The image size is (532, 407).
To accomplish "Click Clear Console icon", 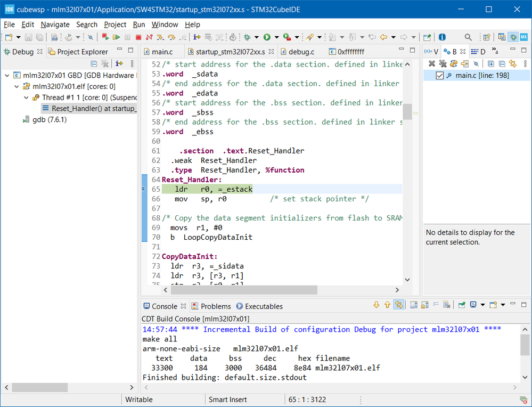I will (446, 305).
